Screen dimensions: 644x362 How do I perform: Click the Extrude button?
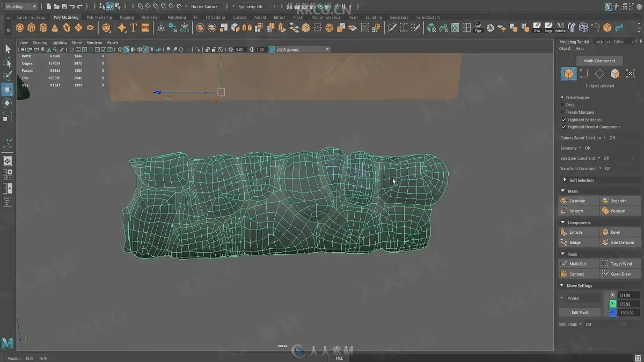pyautogui.click(x=576, y=233)
